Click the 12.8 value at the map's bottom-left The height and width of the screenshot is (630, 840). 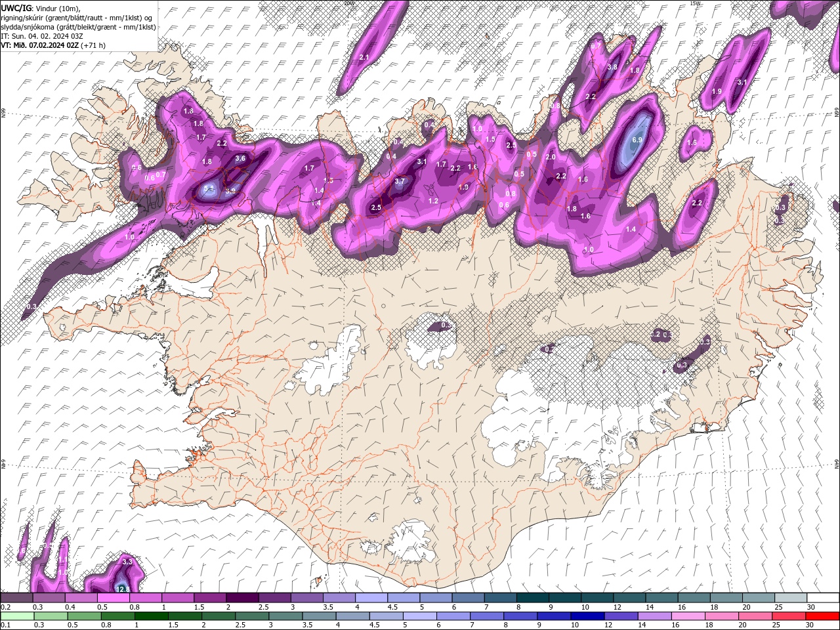point(122,589)
